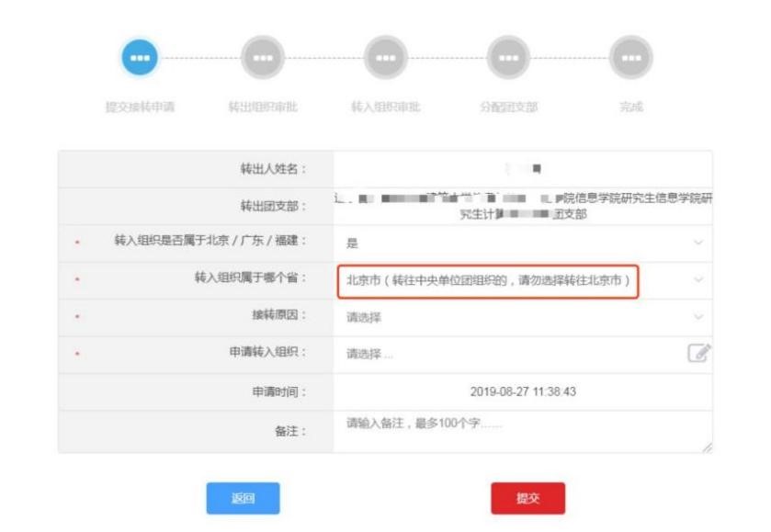Click the 转出团支部 branch name text

[524, 208]
